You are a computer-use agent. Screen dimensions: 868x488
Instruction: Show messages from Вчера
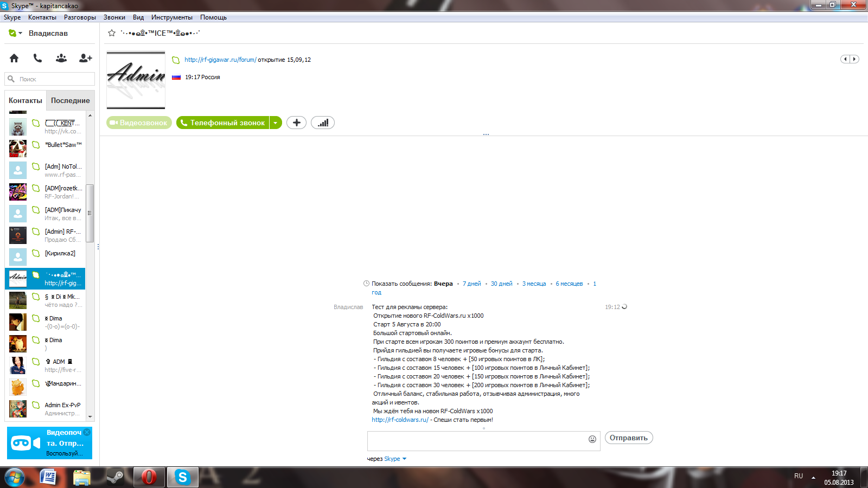[443, 284]
